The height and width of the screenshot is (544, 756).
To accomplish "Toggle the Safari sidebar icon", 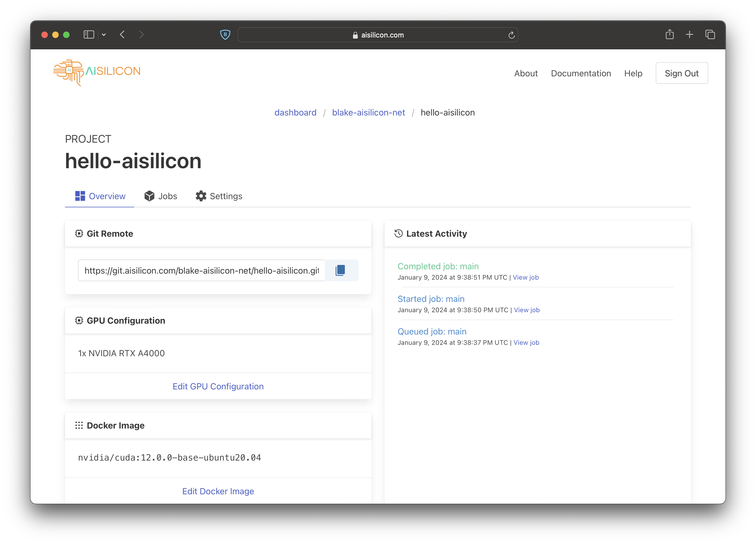I will [x=89, y=35].
